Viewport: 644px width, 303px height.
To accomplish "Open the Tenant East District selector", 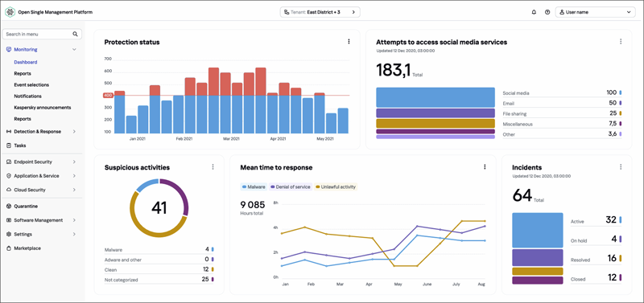I will tap(320, 12).
